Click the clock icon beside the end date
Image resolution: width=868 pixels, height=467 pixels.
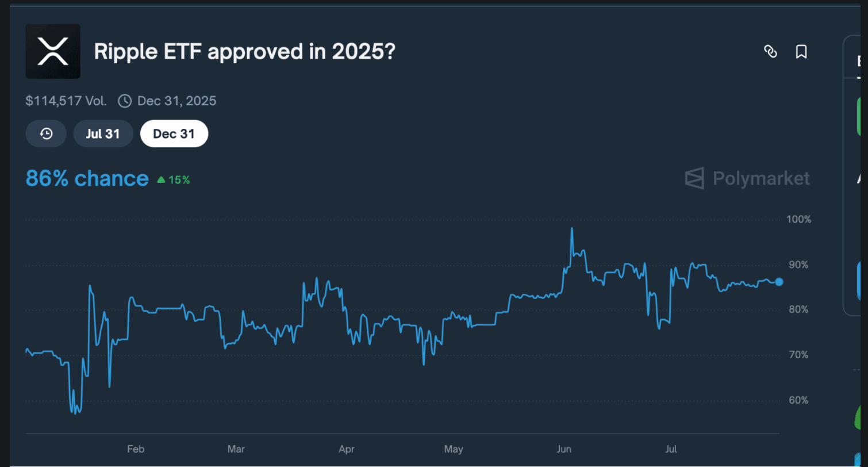tap(125, 101)
